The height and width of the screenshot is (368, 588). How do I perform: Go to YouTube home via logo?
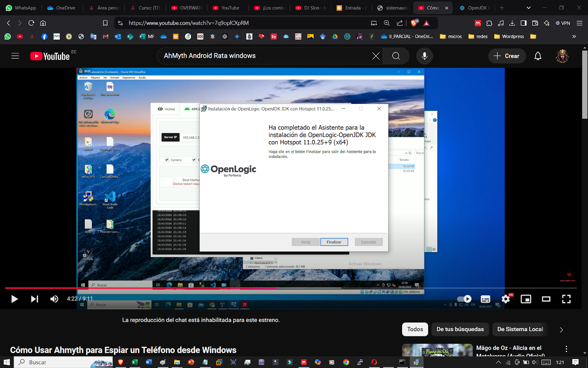[50, 56]
